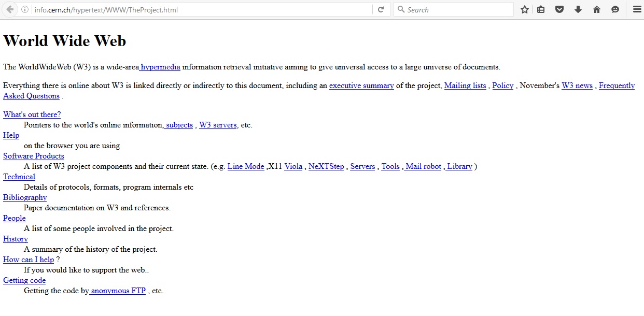Open the hypermedia link
The width and height of the screenshot is (644, 316).
(x=160, y=67)
